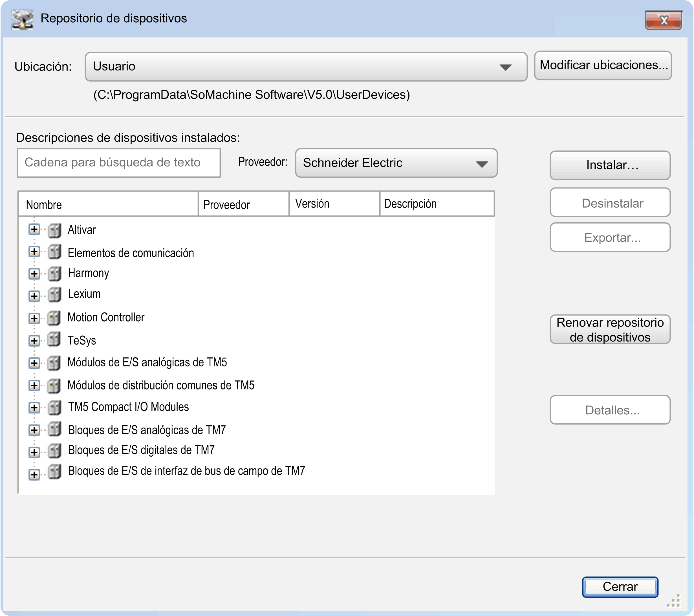Viewport: 694px width, 616px height.
Task: Click TM5 Compact I/O Modules icon
Action: tap(54, 408)
